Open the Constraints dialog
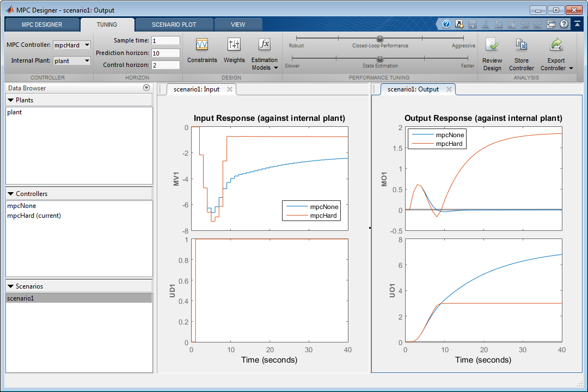588x392 pixels. pos(202,51)
